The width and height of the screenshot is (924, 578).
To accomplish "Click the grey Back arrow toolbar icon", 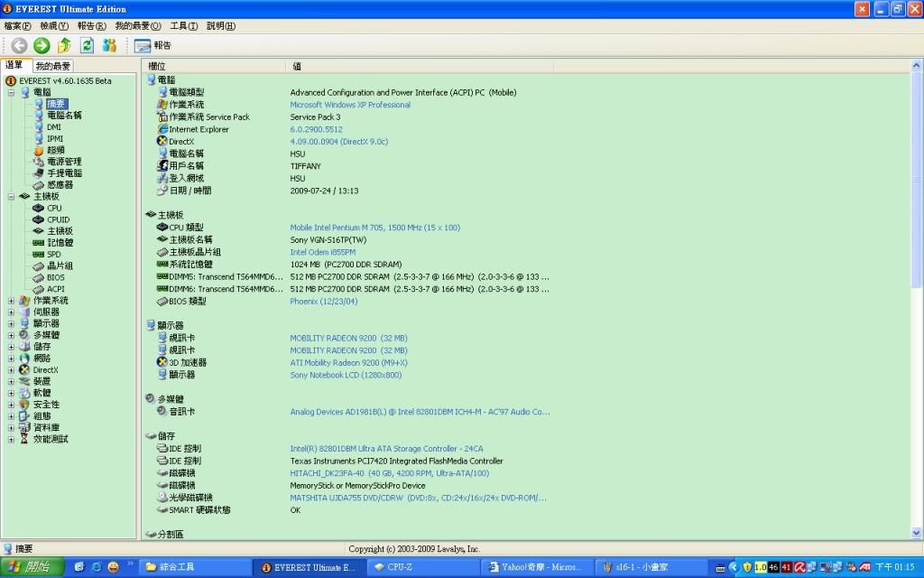I will pos(19,45).
